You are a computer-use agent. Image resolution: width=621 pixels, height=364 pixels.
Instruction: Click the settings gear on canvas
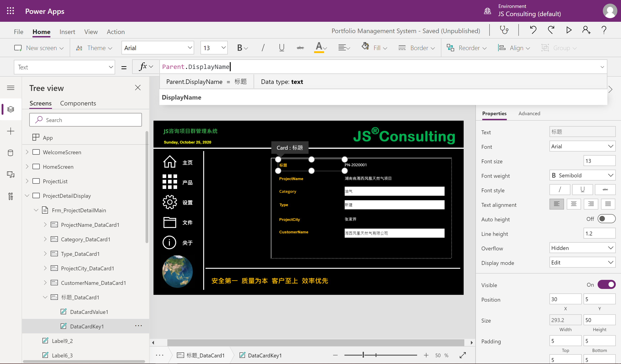[170, 202]
